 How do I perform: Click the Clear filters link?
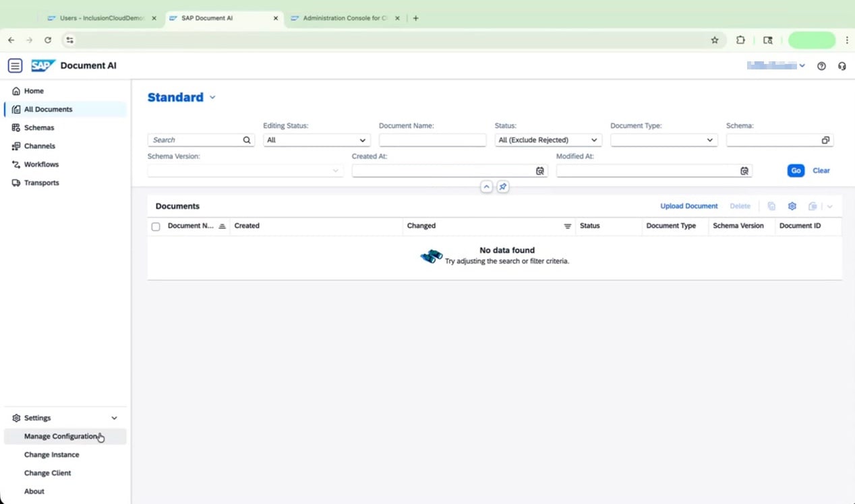pyautogui.click(x=821, y=170)
